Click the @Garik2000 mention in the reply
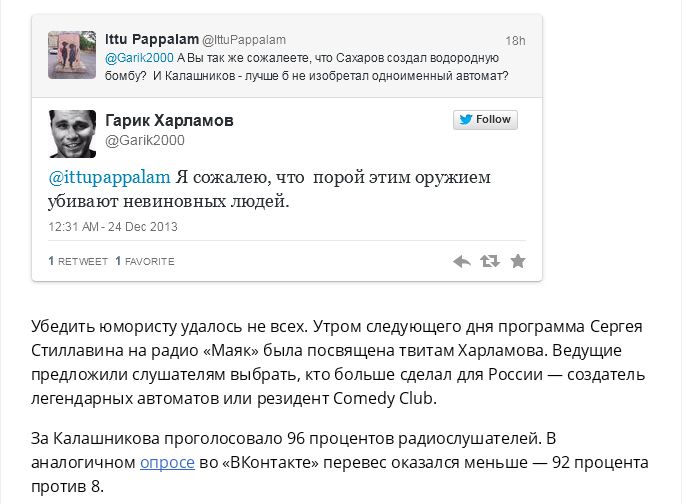This screenshot has height=504, width=682. point(132,58)
